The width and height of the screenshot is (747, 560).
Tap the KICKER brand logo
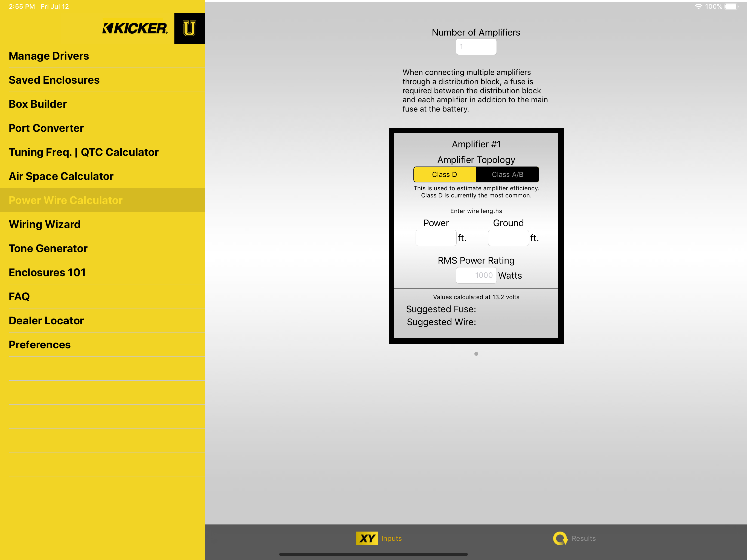[x=135, y=28]
